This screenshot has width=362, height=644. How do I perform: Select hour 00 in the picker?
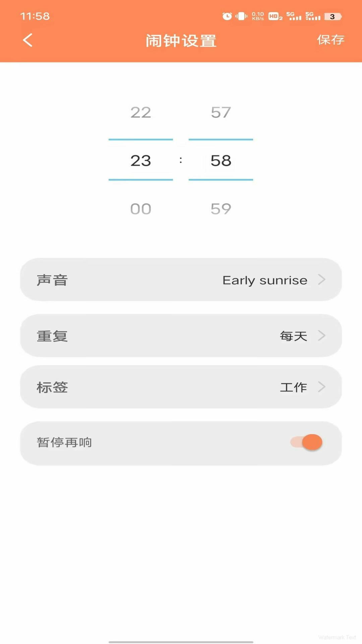tap(141, 209)
